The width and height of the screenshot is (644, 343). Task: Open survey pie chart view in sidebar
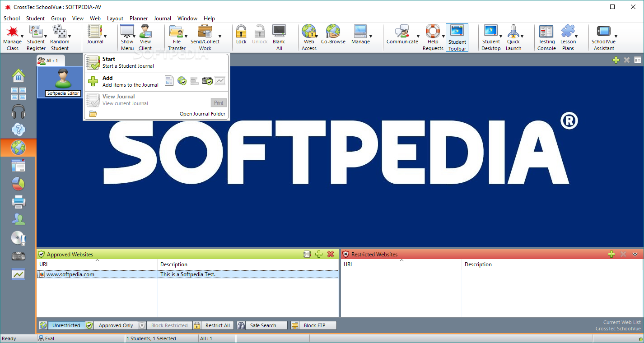click(19, 184)
